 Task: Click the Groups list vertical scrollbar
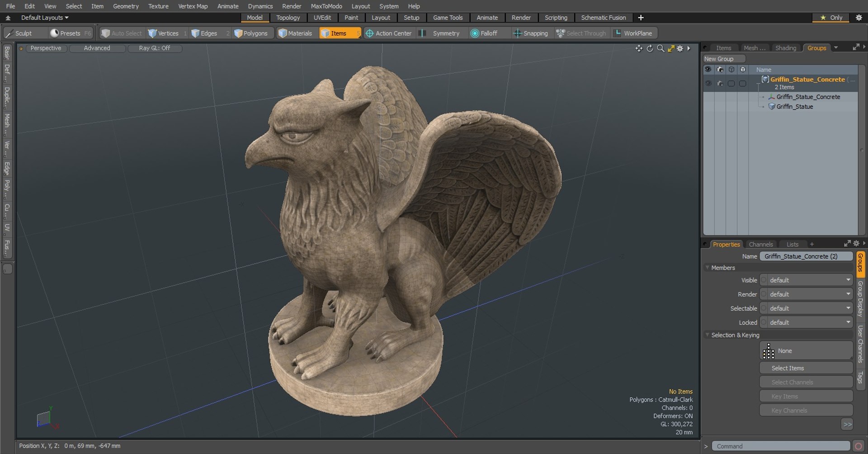pos(862,149)
